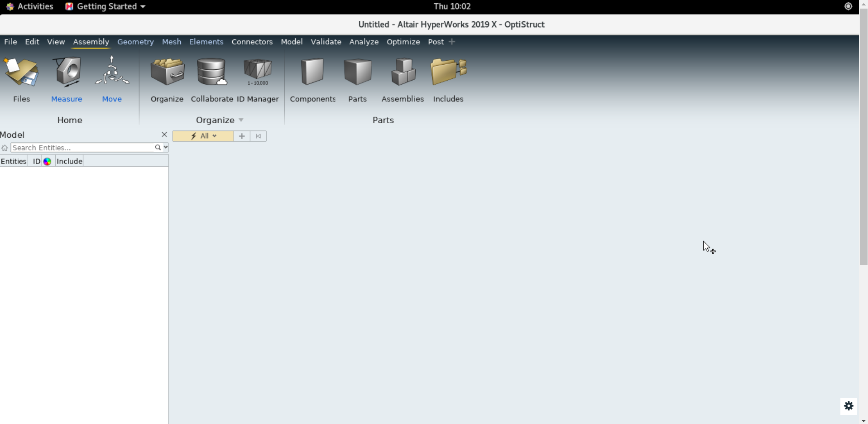Expand the All entity selector dropdown
This screenshot has width=868, height=424.
203,136
